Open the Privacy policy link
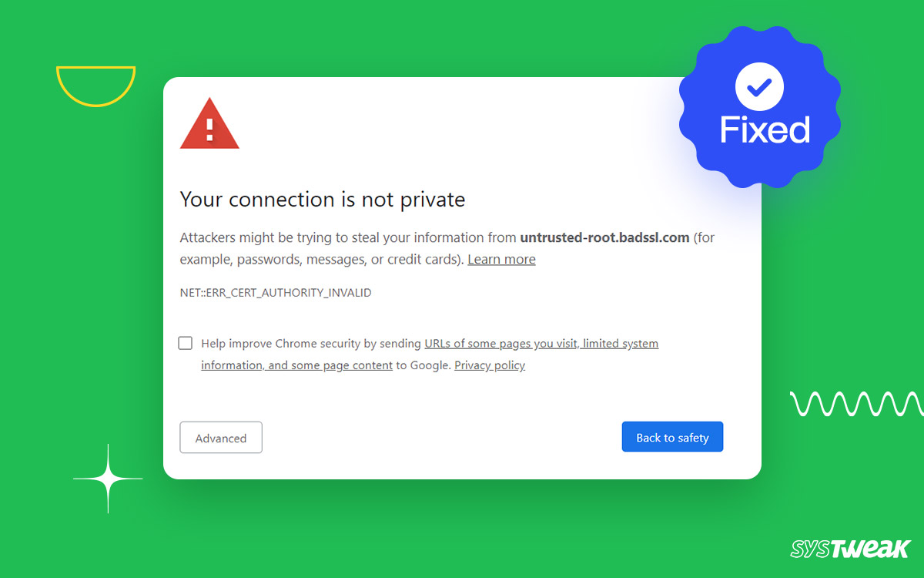924x578 pixels. [x=490, y=365]
